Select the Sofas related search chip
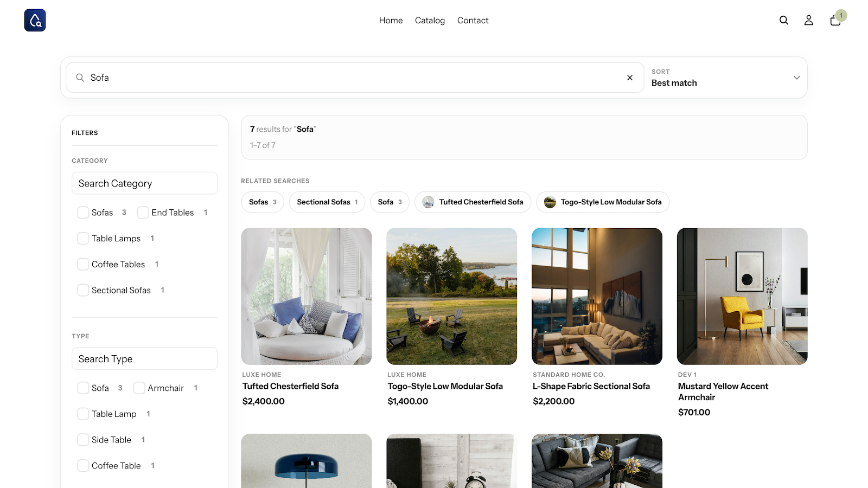 point(263,202)
